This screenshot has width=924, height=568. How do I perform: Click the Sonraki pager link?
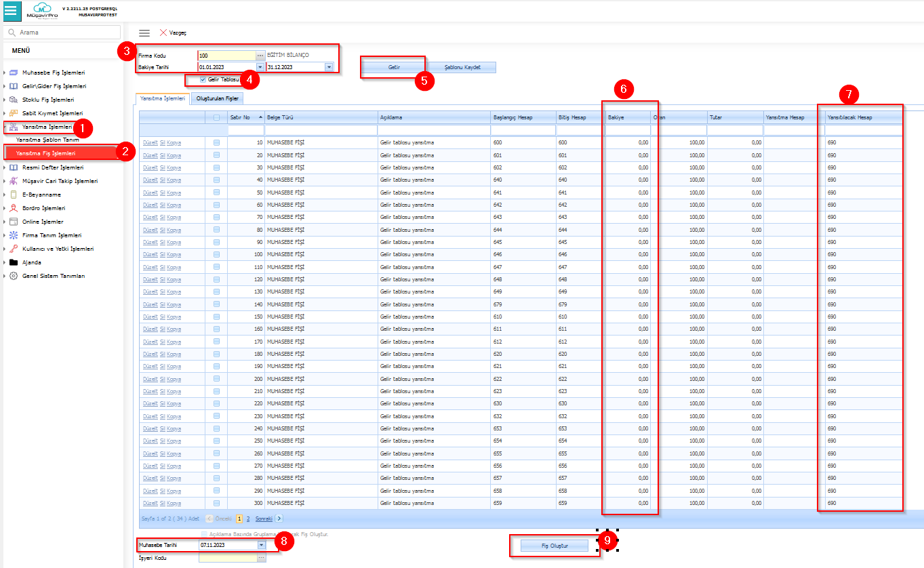[x=264, y=519]
